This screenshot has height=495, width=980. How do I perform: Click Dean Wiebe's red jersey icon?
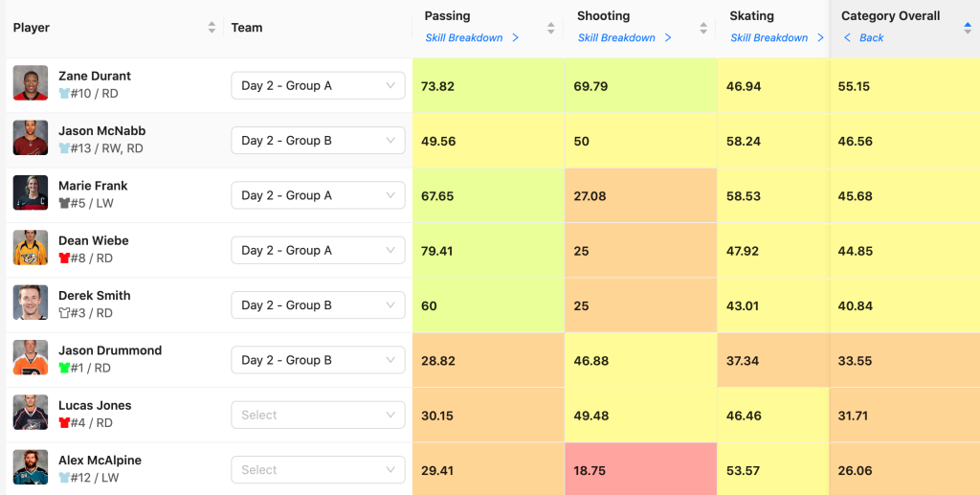point(64,259)
